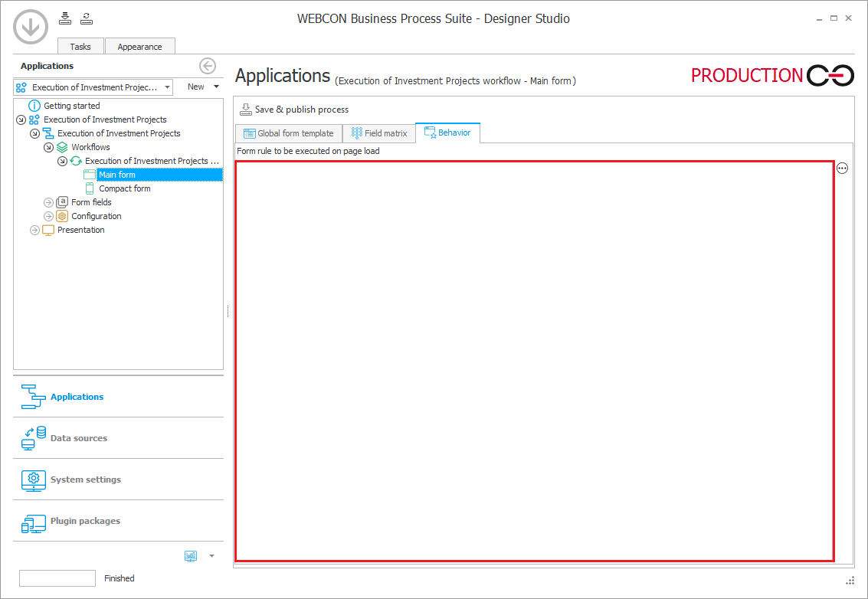The height and width of the screenshot is (599, 868).
Task: Collapse the top-level Execution of Investment Projects application node
Action: click(21, 119)
